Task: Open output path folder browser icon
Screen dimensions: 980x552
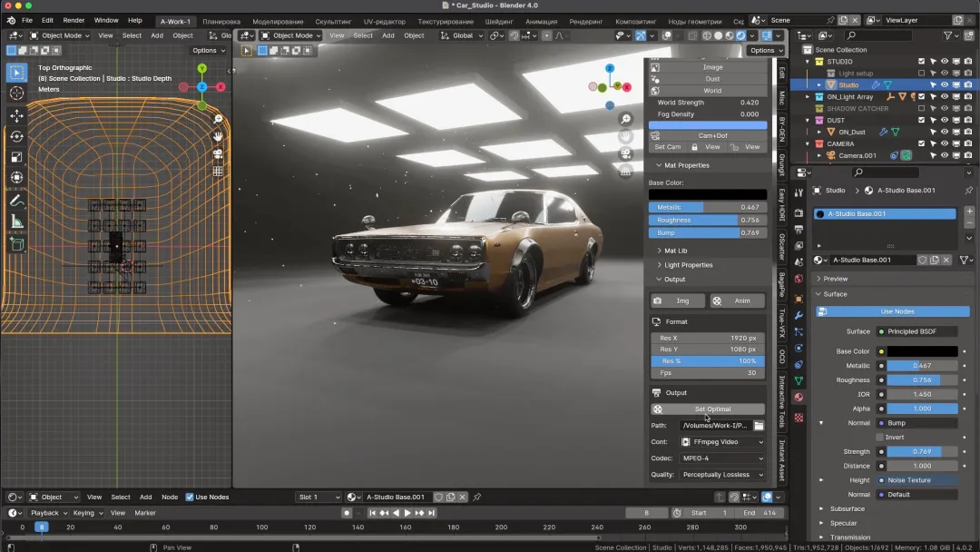Action: [759, 425]
